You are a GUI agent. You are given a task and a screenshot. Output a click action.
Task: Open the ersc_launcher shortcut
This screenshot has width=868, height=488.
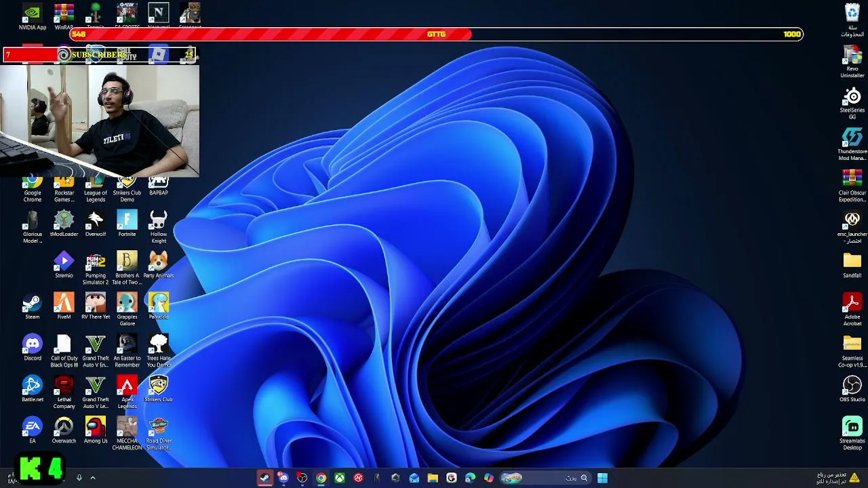coord(852,227)
